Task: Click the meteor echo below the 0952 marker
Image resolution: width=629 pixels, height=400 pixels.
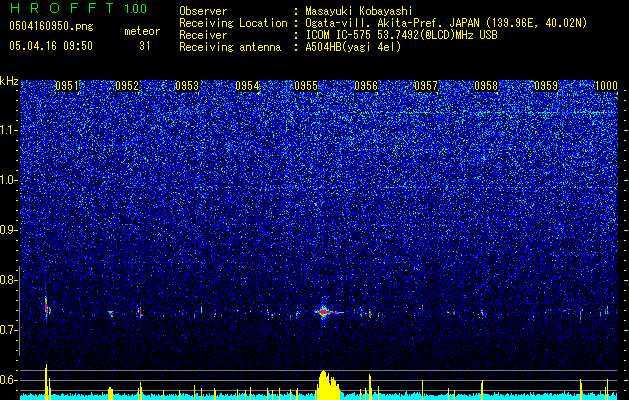Action: click(x=140, y=312)
